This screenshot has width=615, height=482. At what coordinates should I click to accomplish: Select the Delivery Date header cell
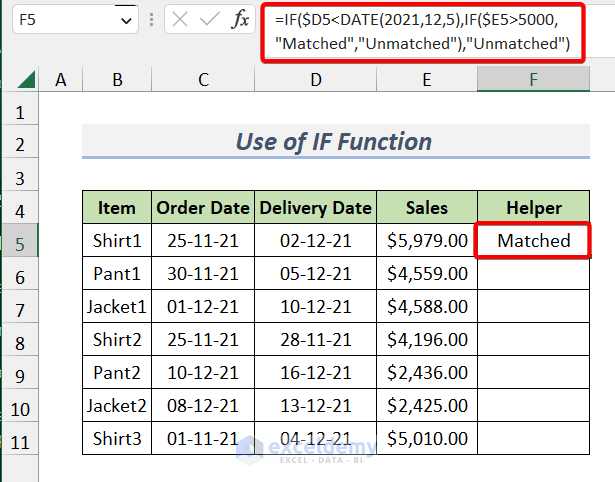pos(316,207)
